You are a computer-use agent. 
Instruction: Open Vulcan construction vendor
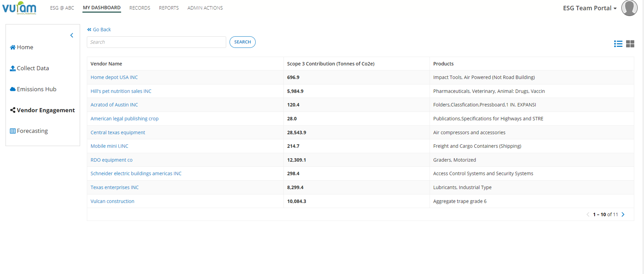click(x=112, y=201)
